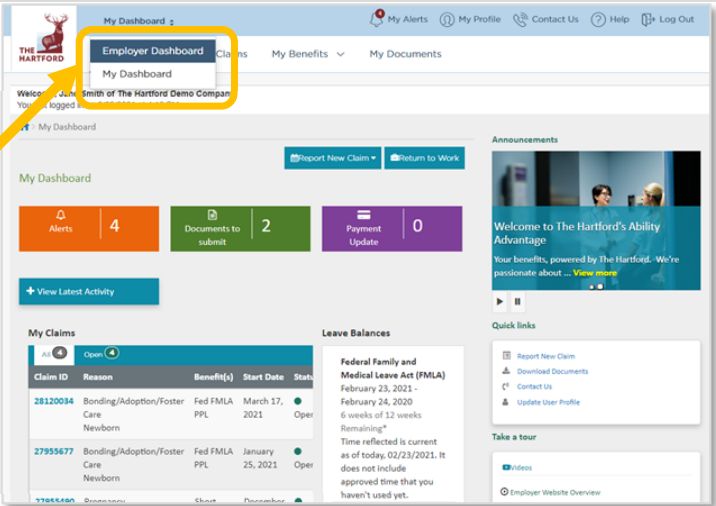
Task: Click the Start Date column header
Action: click(x=263, y=377)
